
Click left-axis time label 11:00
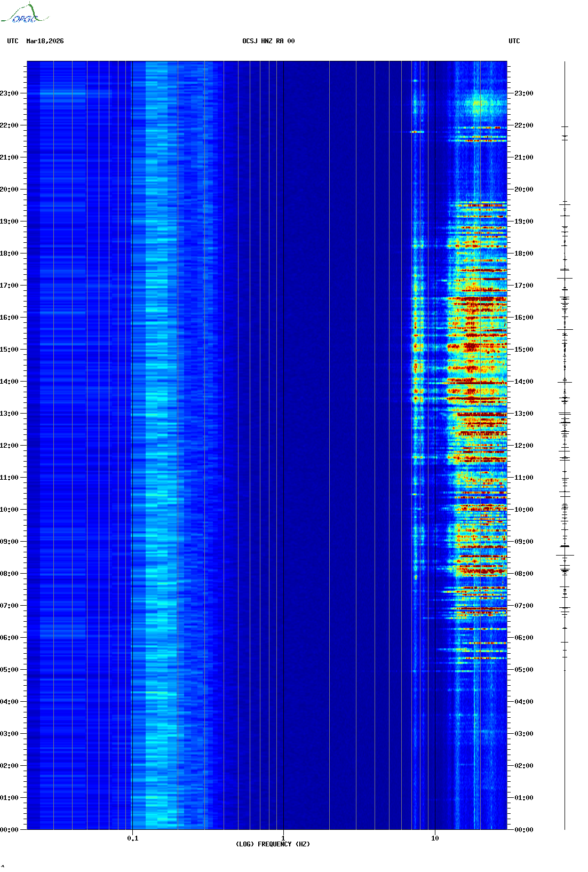coord(9,478)
